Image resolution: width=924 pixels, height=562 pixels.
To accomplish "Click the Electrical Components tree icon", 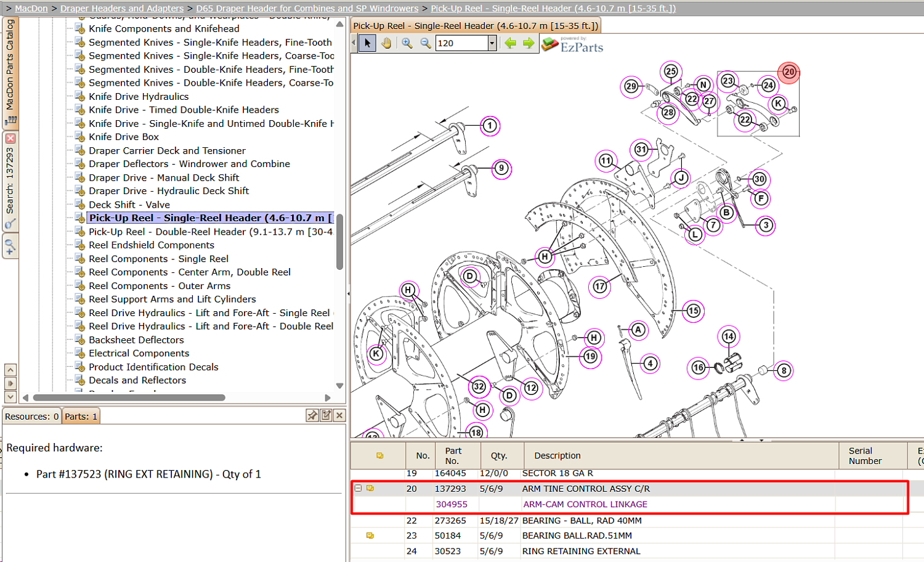I will click(79, 353).
